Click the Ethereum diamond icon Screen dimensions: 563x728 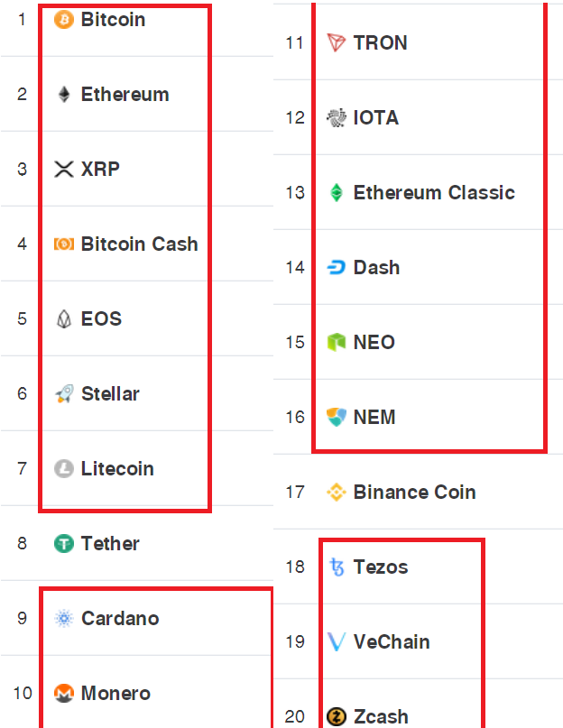(64, 94)
